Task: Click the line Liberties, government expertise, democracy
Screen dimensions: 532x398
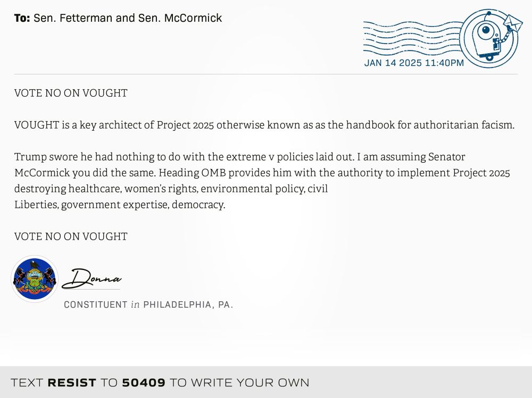Action: [120, 205]
